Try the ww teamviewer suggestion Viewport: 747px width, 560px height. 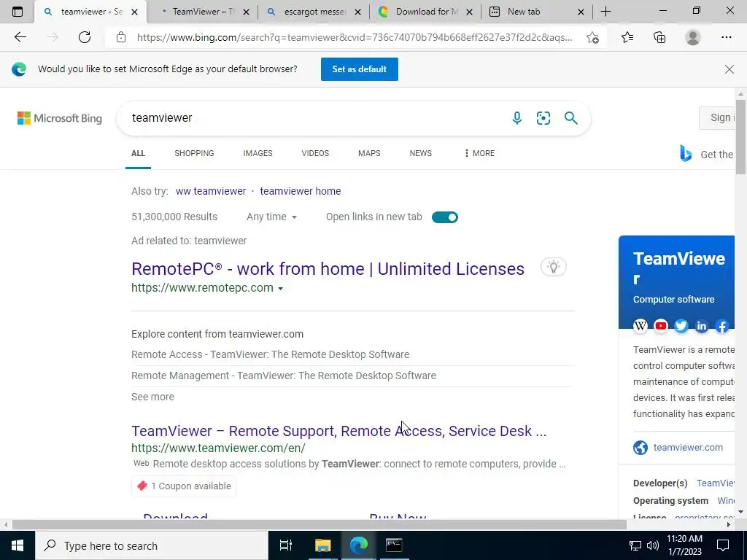point(211,192)
